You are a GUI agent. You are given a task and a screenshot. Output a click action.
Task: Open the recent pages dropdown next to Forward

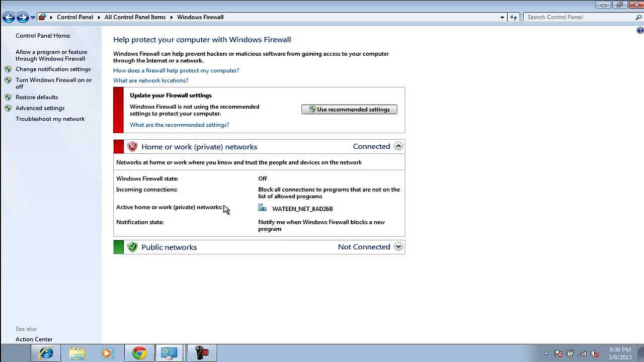33,18
